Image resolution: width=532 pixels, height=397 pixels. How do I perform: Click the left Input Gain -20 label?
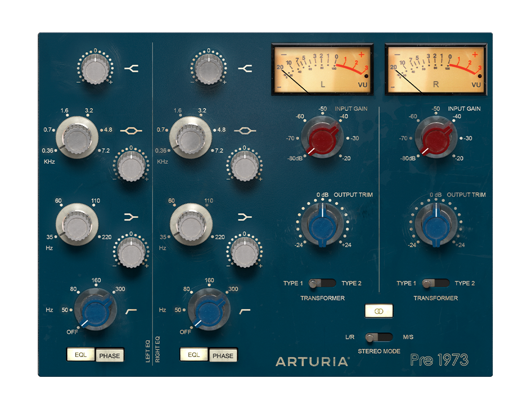tap(347, 158)
